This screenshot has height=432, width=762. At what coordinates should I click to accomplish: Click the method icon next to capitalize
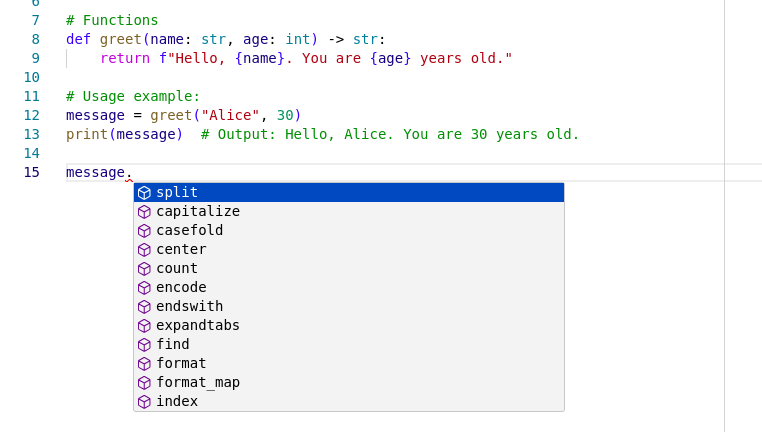pos(144,211)
